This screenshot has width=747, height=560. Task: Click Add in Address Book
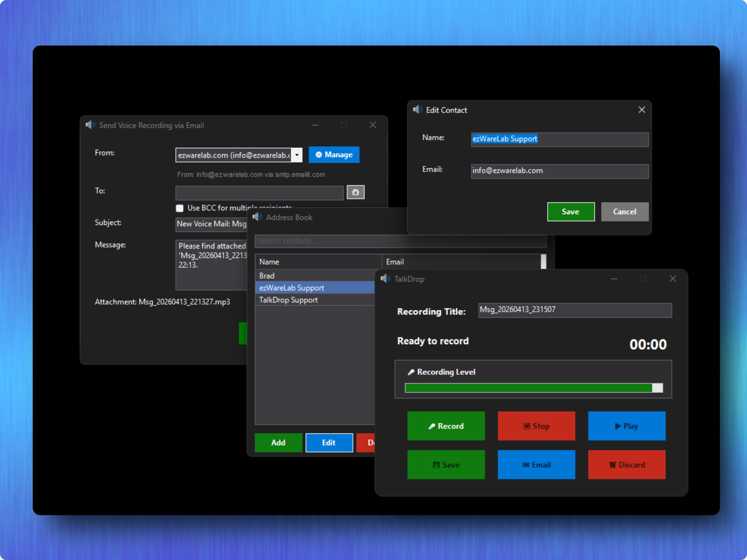coord(278,442)
